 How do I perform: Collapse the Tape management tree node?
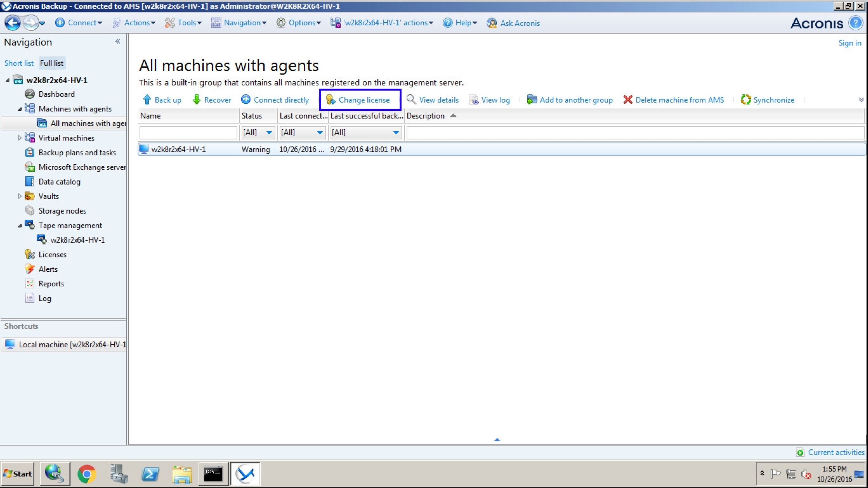19,226
